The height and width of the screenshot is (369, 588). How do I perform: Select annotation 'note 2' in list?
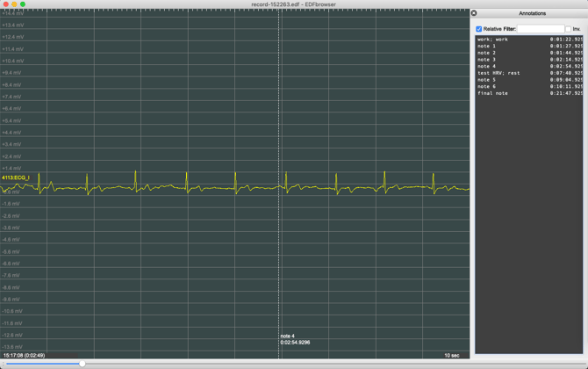[x=487, y=53]
